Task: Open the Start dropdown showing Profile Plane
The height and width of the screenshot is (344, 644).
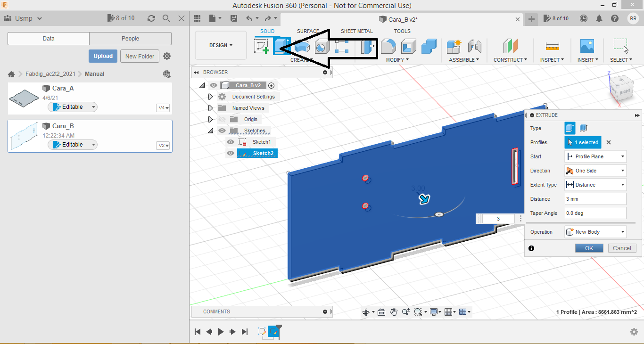Action: (x=595, y=156)
